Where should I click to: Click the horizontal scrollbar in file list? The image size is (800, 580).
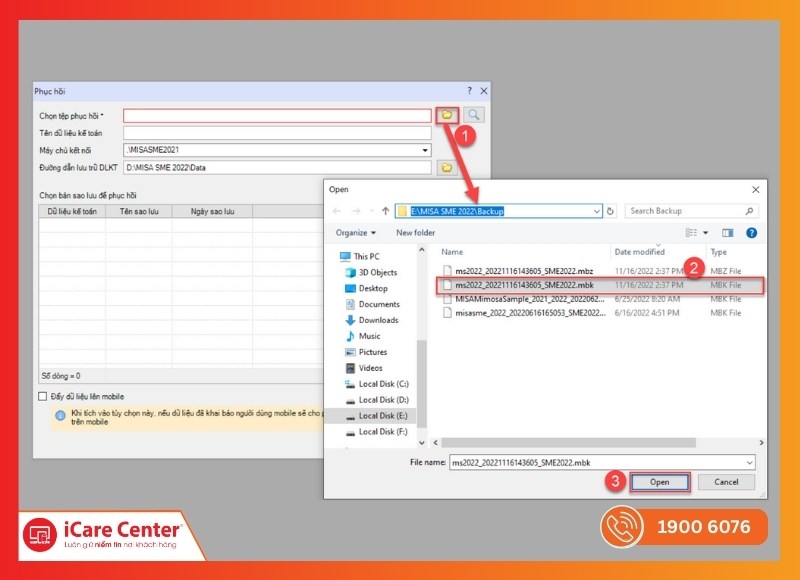click(568, 443)
